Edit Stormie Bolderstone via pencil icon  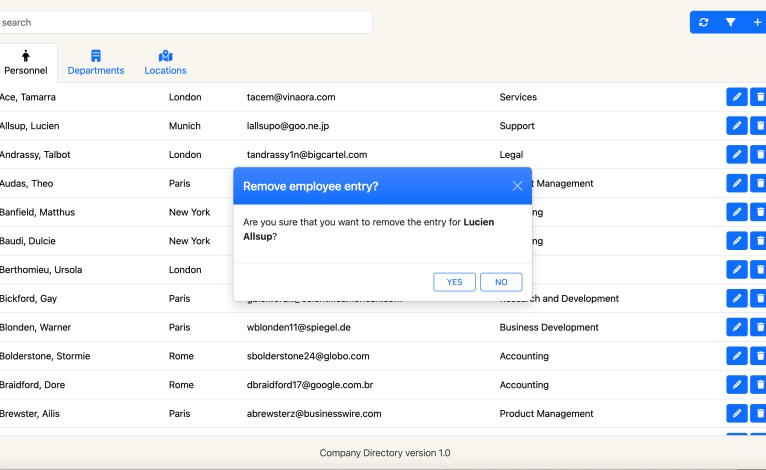click(x=736, y=356)
